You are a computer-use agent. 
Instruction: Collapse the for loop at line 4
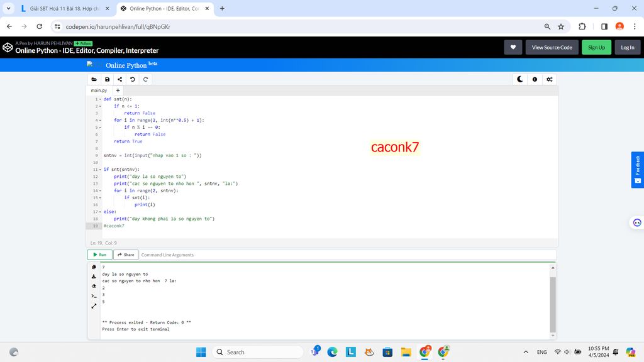(100, 120)
